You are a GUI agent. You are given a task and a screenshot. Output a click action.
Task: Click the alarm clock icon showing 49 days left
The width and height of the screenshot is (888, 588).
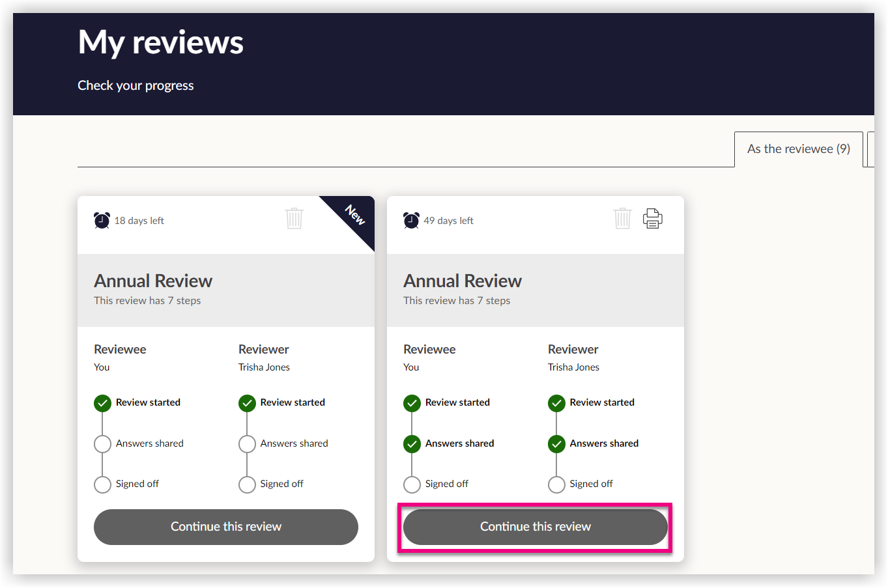[411, 220]
